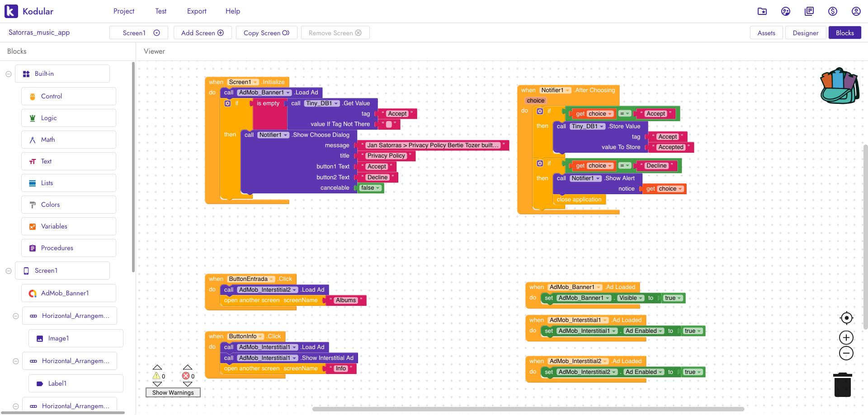The height and width of the screenshot is (415, 868).
Task: Switch to the Assets tab
Action: 766,33
